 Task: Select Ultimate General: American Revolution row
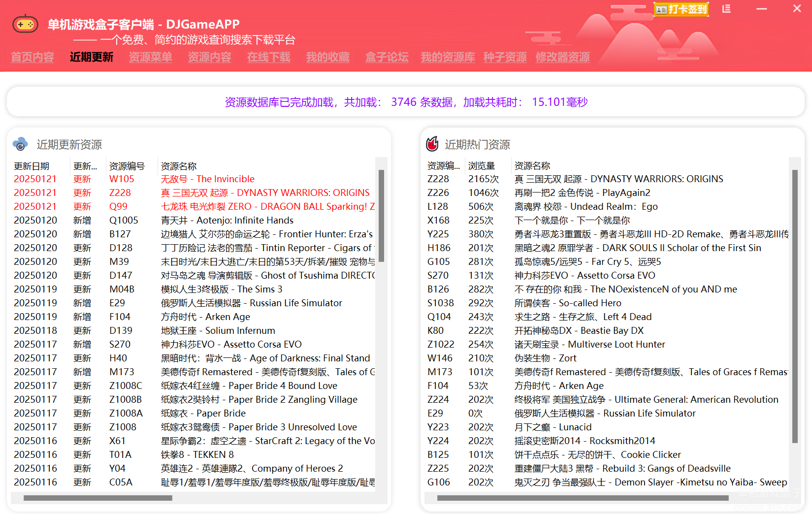click(x=607, y=399)
